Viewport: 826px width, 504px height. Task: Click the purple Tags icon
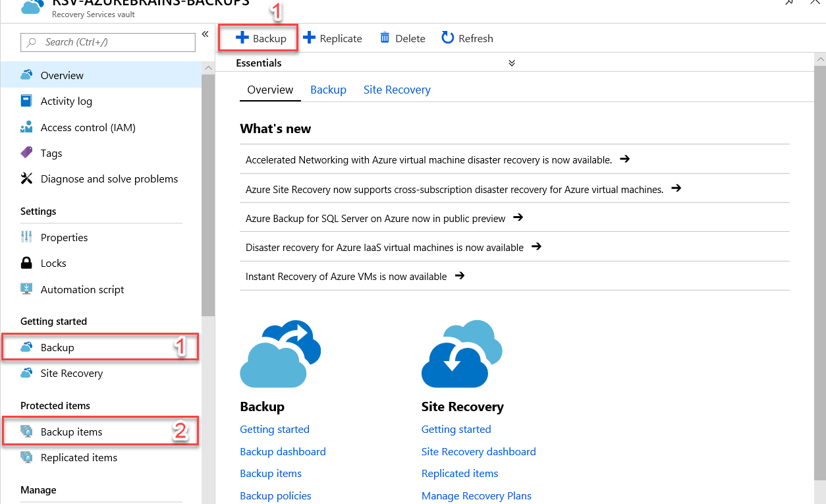[26, 153]
